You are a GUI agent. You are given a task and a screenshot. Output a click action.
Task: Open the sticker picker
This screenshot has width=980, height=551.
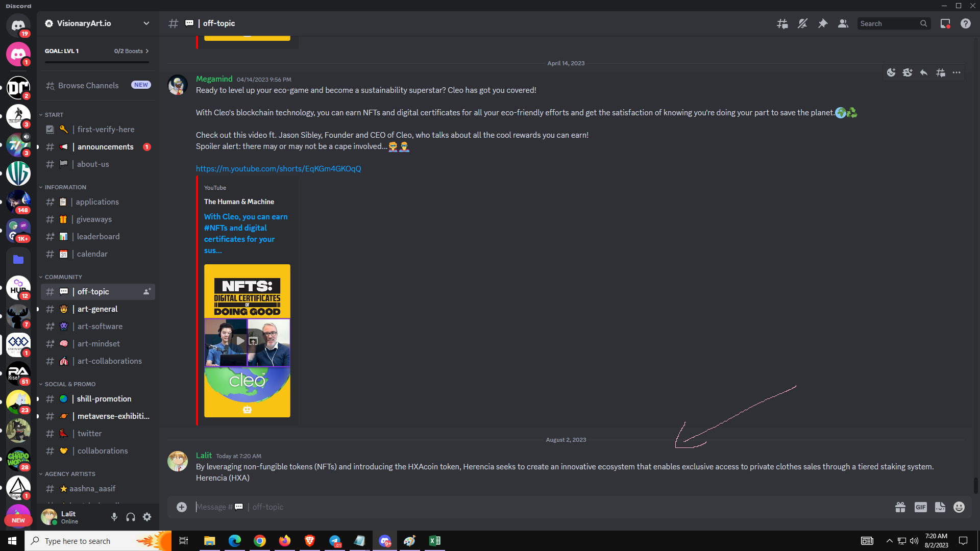pos(940,507)
